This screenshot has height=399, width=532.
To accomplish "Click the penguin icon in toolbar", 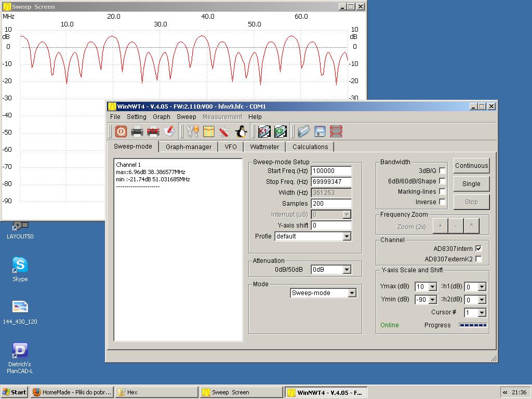I will click(x=241, y=131).
